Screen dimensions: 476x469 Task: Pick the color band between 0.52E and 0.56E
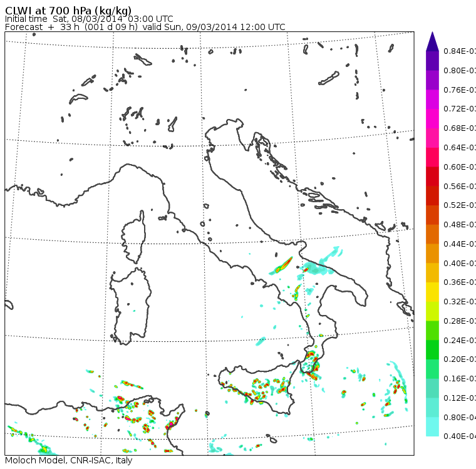432,196
